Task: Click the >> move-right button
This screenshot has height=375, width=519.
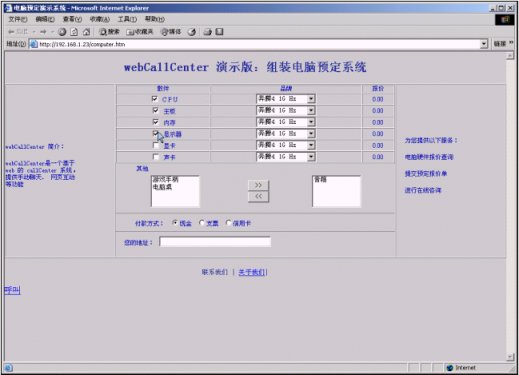Action: pos(258,185)
